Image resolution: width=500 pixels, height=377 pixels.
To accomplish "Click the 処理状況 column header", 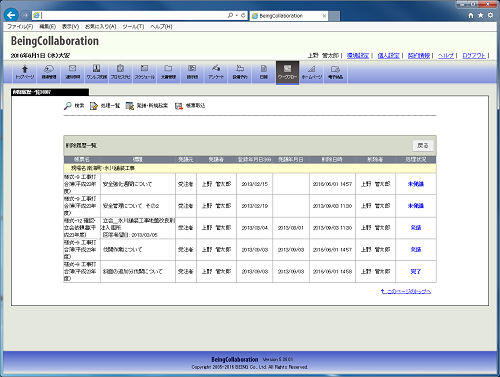I will (x=416, y=160).
